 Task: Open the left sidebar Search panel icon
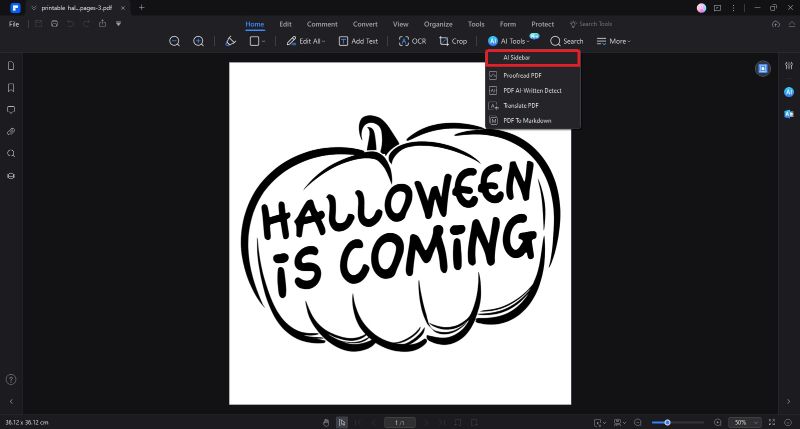pos(11,154)
